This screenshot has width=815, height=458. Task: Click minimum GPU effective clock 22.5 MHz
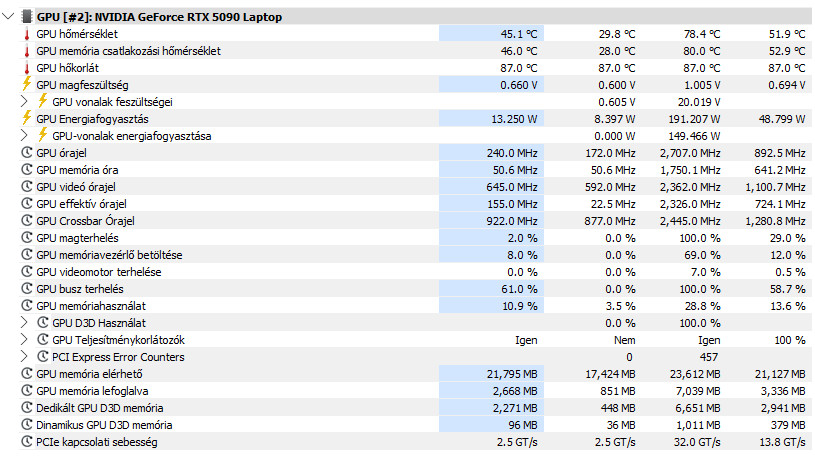pyautogui.click(x=613, y=204)
